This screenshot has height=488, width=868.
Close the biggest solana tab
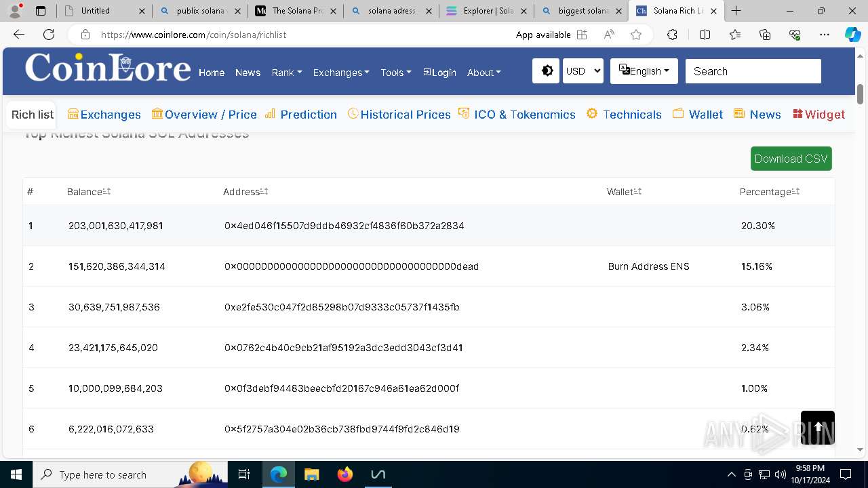(618, 11)
